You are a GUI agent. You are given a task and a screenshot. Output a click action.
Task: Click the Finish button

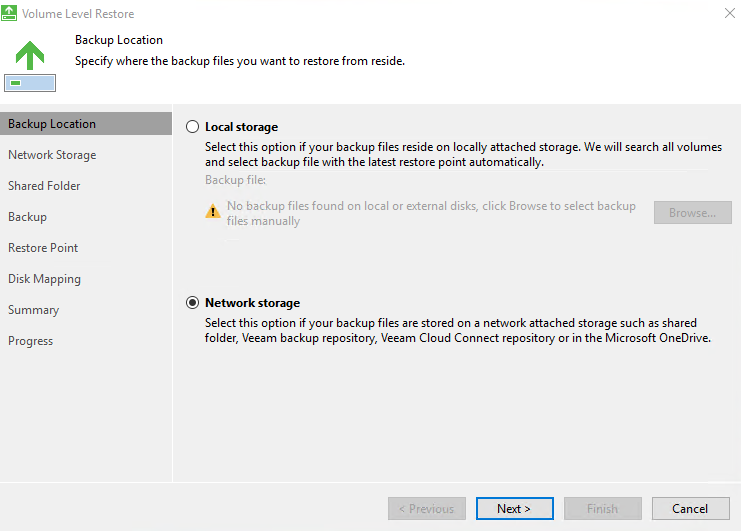[x=602, y=509]
